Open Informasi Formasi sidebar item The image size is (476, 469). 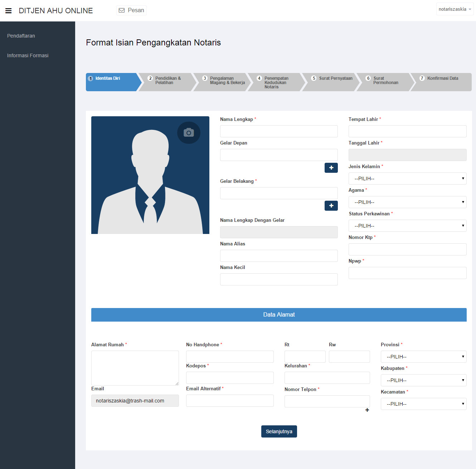[x=28, y=55]
